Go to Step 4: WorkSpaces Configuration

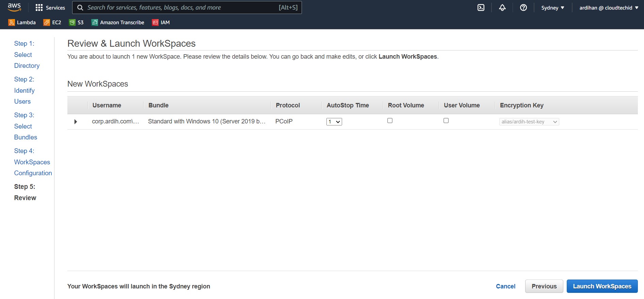tap(33, 162)
